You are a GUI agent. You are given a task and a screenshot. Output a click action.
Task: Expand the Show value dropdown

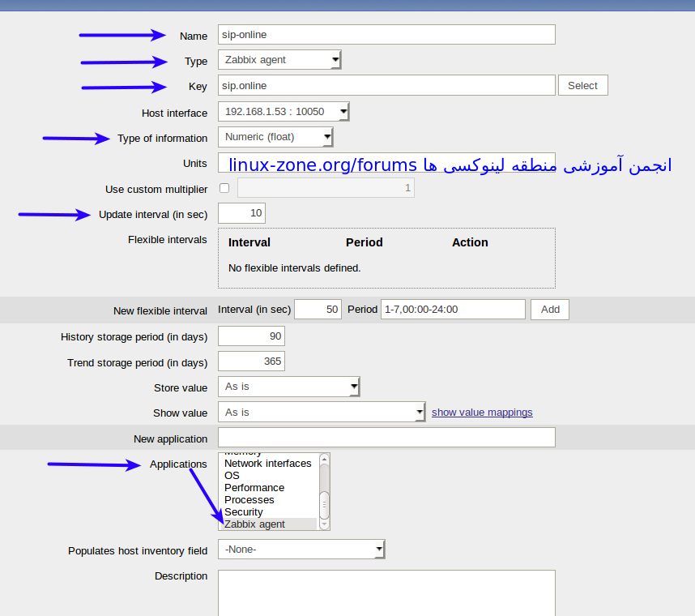pos(322,413)
